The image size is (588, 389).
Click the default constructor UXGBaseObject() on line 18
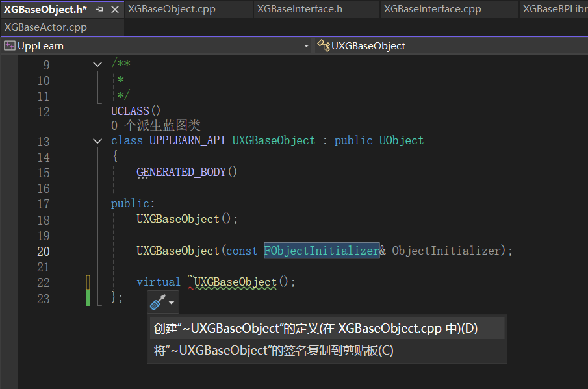tap(183, 219)
